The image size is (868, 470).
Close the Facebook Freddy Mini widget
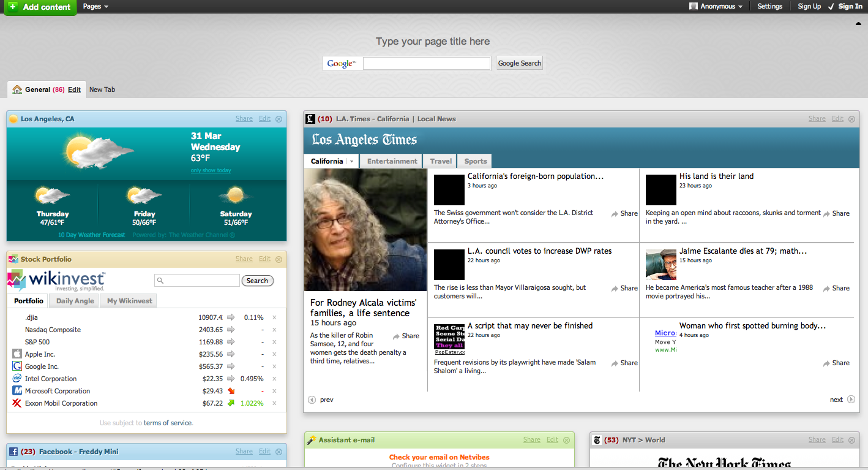(279, 452)
